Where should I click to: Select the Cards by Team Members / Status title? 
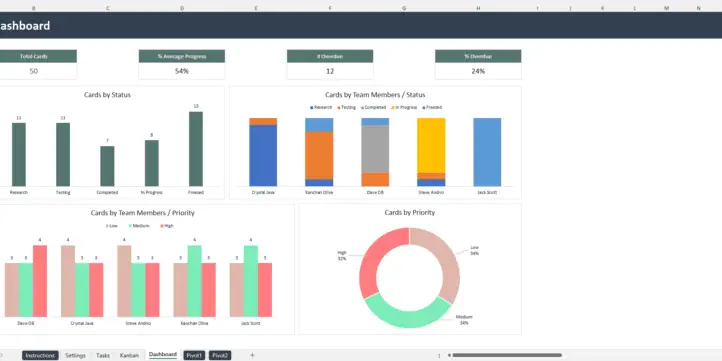coord(375,95)
